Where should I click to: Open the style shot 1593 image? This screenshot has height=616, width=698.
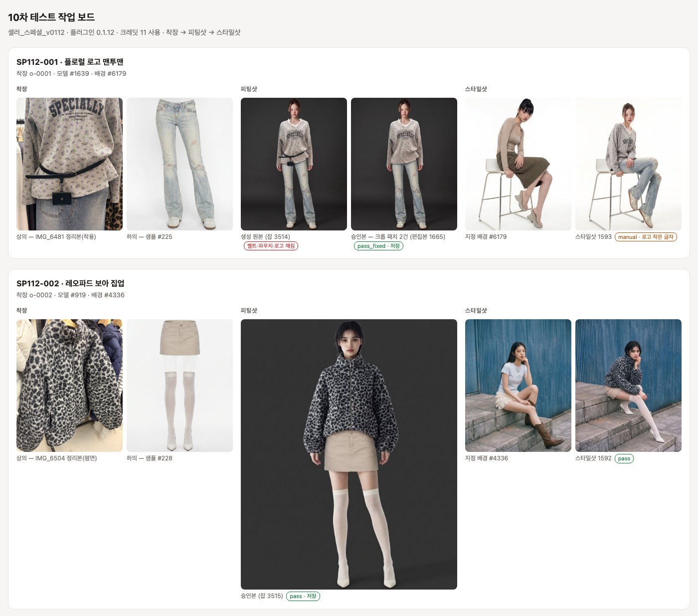coord(628,164)
